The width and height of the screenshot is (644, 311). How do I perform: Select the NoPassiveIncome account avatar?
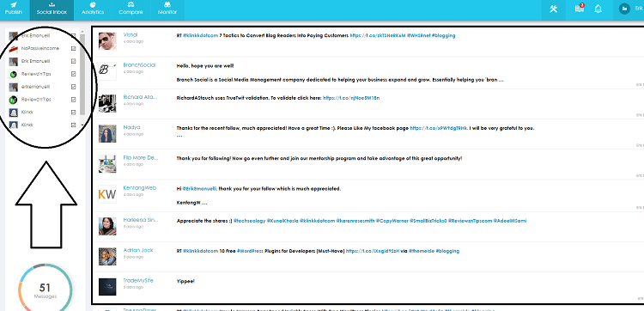(x=13, y=48)
